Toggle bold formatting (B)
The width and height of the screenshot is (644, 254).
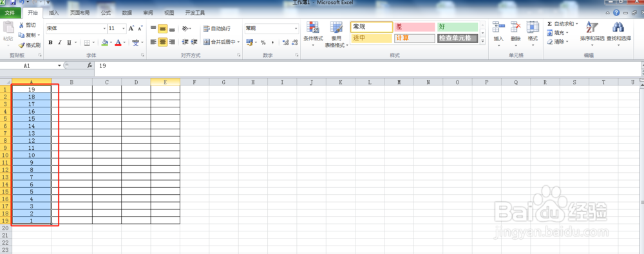pyautogui.click(x=50, y=42)
